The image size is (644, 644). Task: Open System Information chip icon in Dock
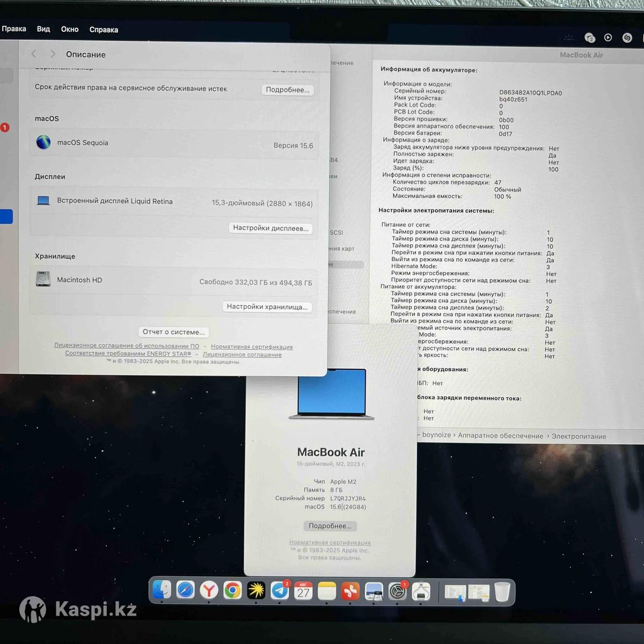point(421,591)
